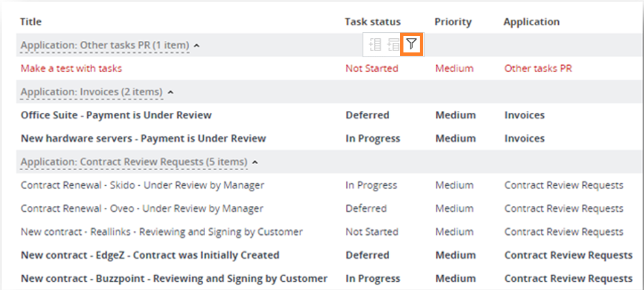Image resolution: width=644 pixels, height=290 pixels.
Task: Select Application: Invoices group label
Action: [x=91, y=92]
